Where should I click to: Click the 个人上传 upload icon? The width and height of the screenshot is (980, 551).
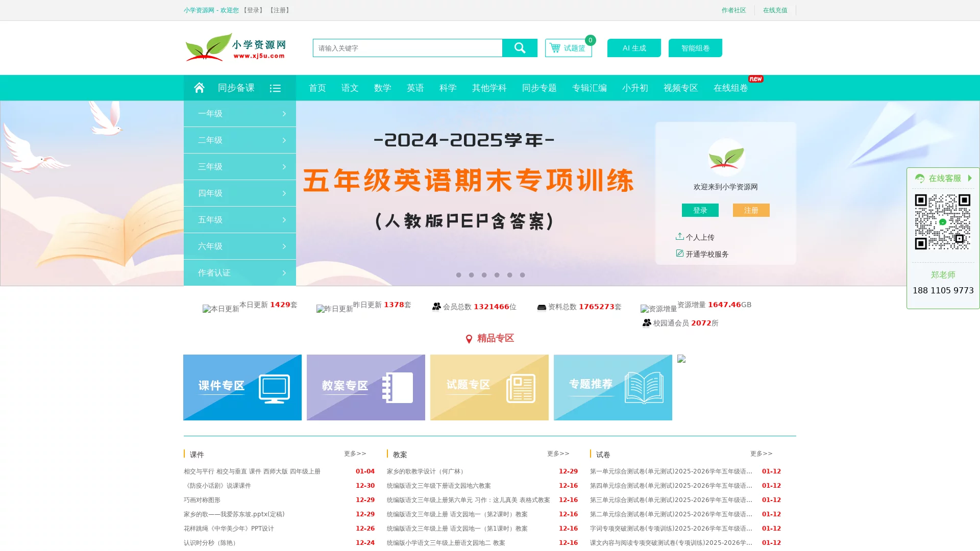(679, 236)
